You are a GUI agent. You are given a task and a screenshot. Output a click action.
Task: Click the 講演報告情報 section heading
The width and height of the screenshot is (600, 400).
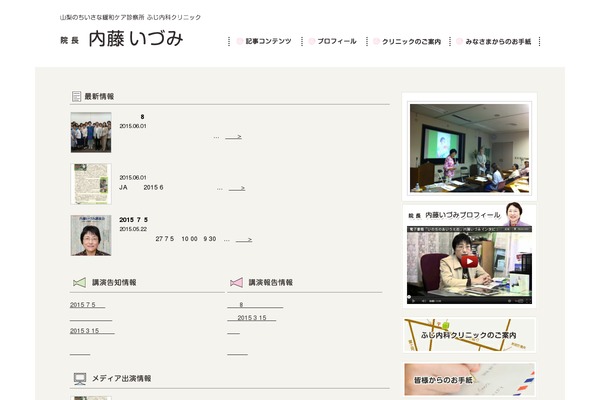[x=271, y=282]
